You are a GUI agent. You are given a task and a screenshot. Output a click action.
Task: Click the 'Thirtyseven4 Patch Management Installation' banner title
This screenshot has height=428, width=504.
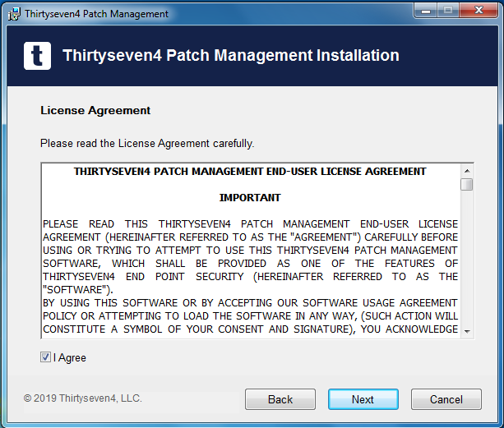tap(231, 56)
